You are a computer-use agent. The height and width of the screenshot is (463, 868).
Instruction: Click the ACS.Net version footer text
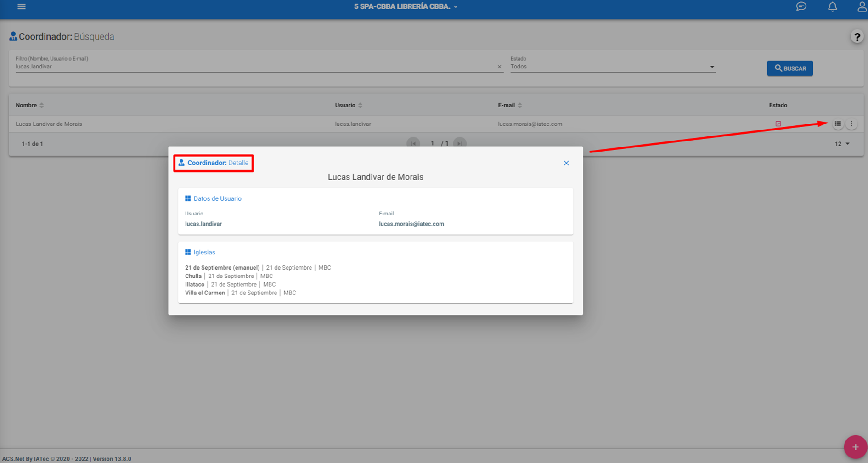coord(67,459)
